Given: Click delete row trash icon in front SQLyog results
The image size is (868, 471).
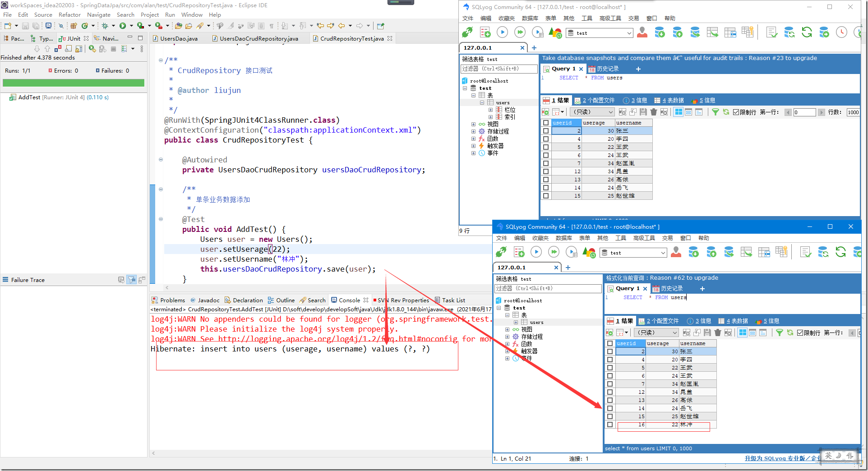Looking at the screenshot, I should (x=718, y=332).
